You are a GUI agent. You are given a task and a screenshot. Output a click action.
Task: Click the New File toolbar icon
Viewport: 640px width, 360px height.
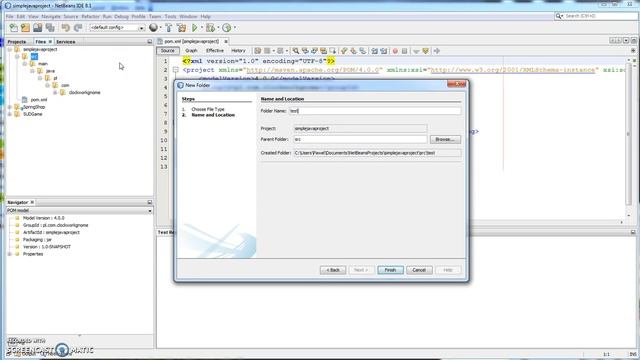click(13, 28)
